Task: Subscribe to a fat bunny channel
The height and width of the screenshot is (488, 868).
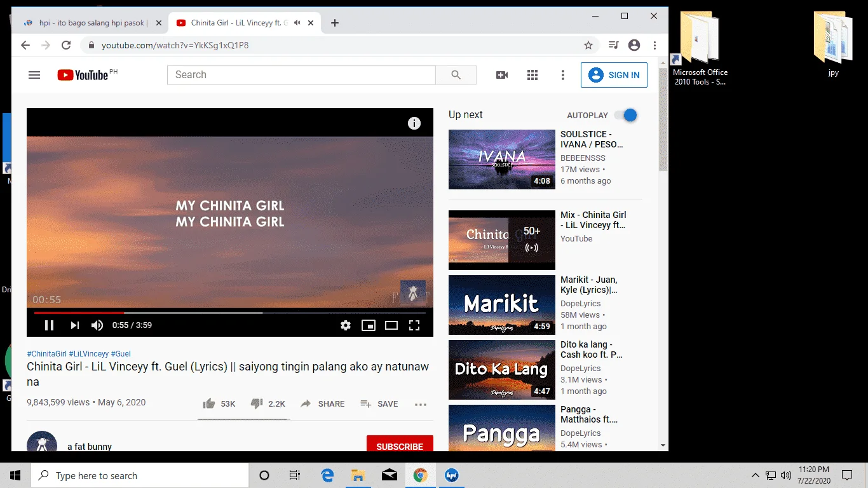Action: [400, 445]
